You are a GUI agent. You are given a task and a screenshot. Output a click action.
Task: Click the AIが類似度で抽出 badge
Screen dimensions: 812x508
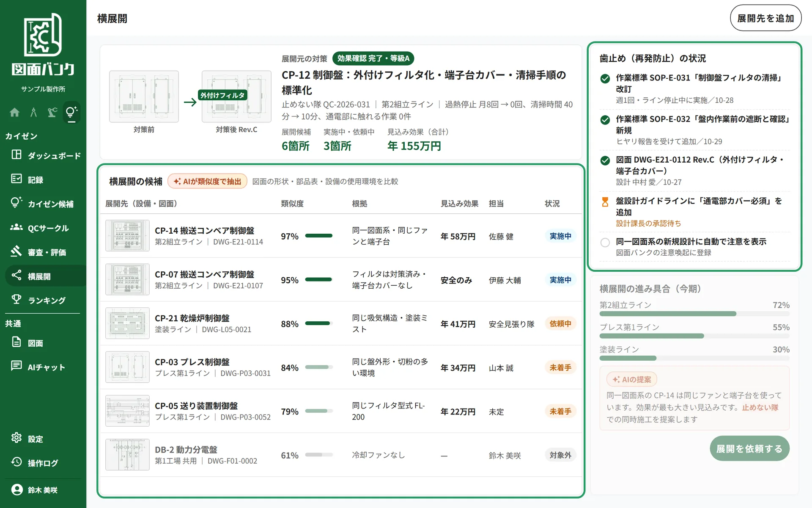[x=207, y=182]
